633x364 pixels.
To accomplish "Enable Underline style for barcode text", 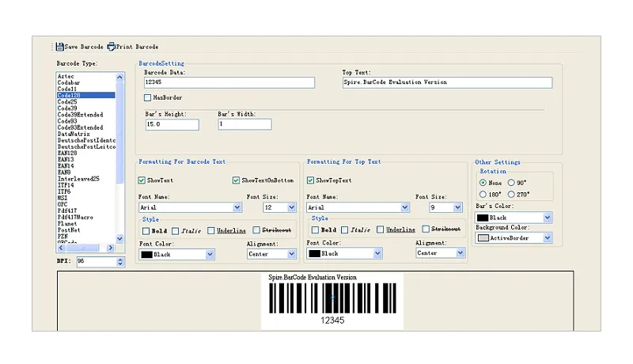I will (211, 230).
